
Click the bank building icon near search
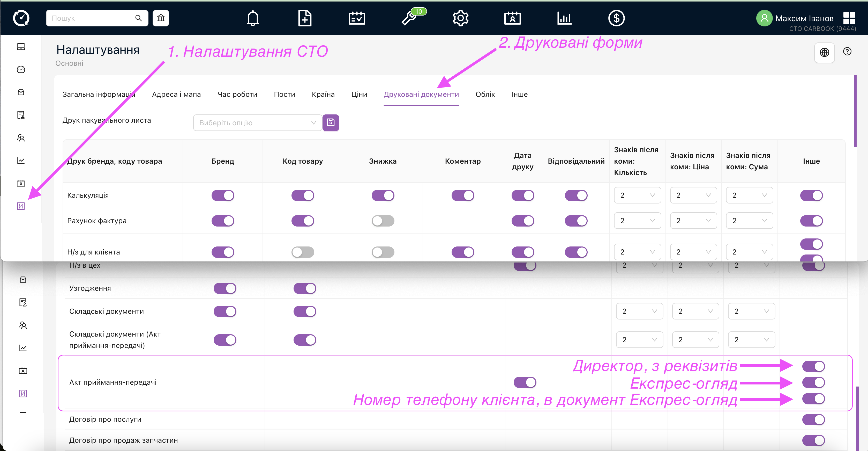161,18
